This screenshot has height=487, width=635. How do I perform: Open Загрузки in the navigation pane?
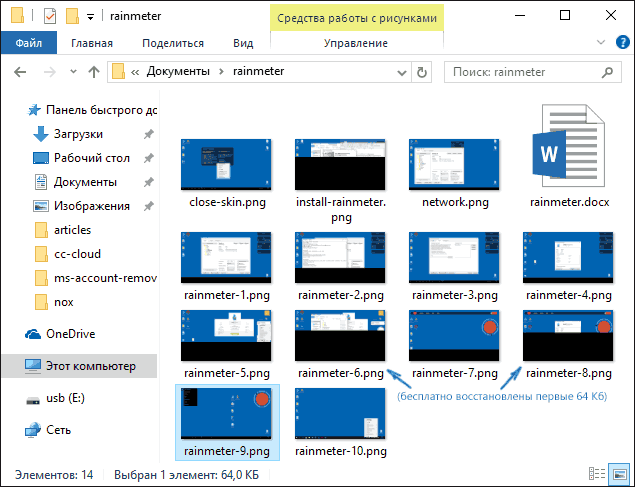tap(78, 134)
